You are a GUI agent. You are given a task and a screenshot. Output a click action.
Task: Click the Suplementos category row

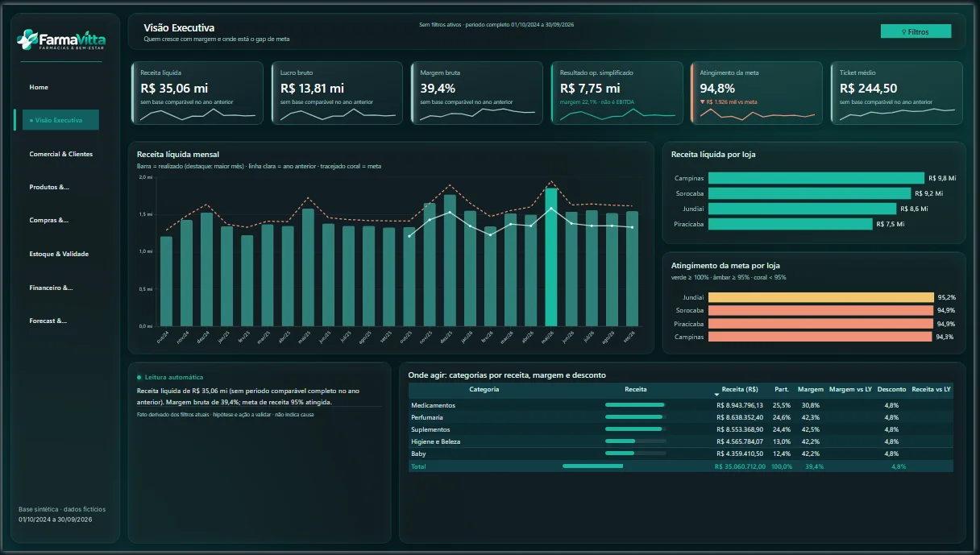[680, 429]
